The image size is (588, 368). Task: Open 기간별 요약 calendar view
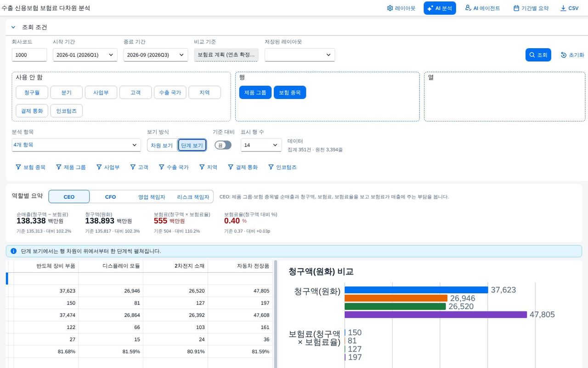click(x=531, y=8)
